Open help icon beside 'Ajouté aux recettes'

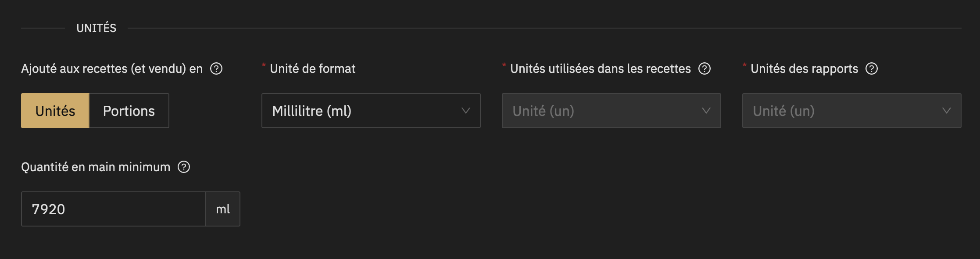(216, 69)
